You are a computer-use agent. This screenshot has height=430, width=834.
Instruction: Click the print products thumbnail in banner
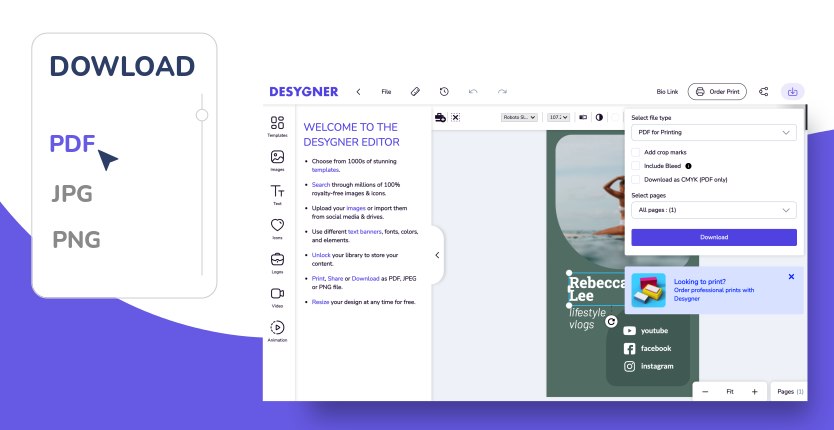click(x=648, y=290)
